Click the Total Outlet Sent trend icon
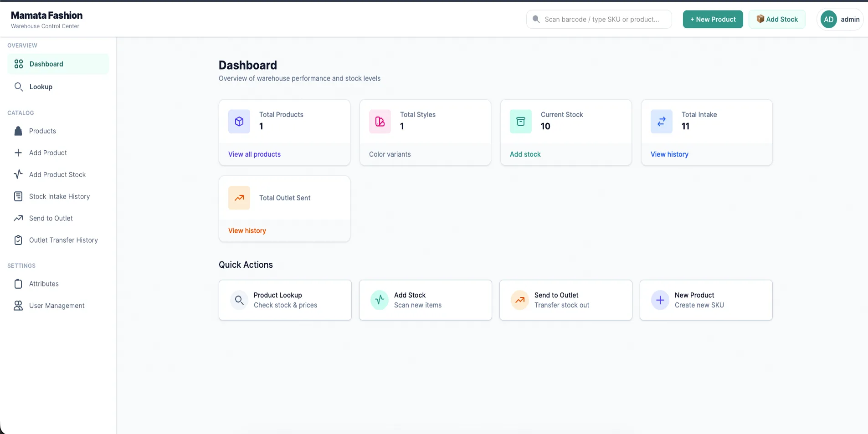Image resolution: width=868 pixels, height=434 pixels. pos(239,198)
